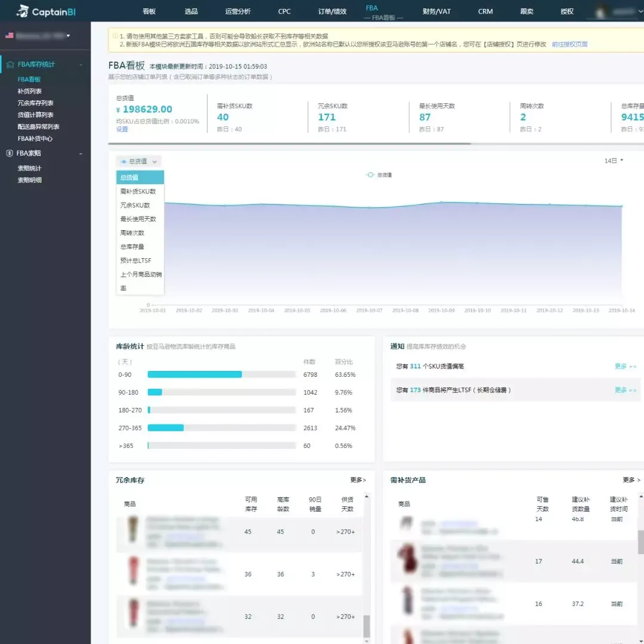Open 索赔统计 in sidebar
The height and width of the screenshot is (644, 644).
coord(30,168)
